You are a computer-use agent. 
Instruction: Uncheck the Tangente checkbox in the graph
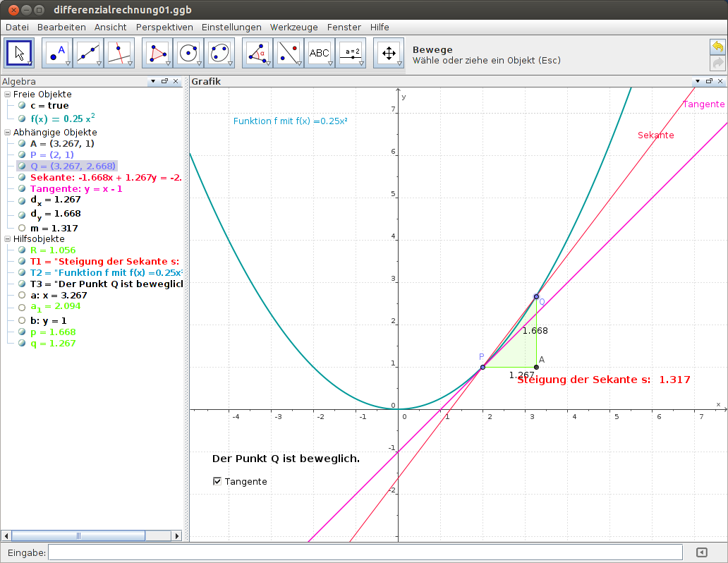coord(217,481)
